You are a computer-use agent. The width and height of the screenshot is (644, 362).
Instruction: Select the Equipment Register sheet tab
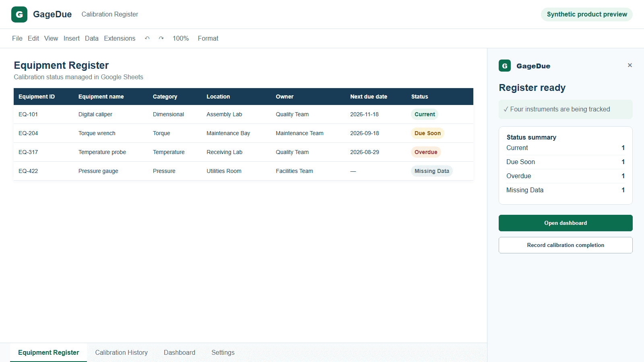(x=49, y=352)
